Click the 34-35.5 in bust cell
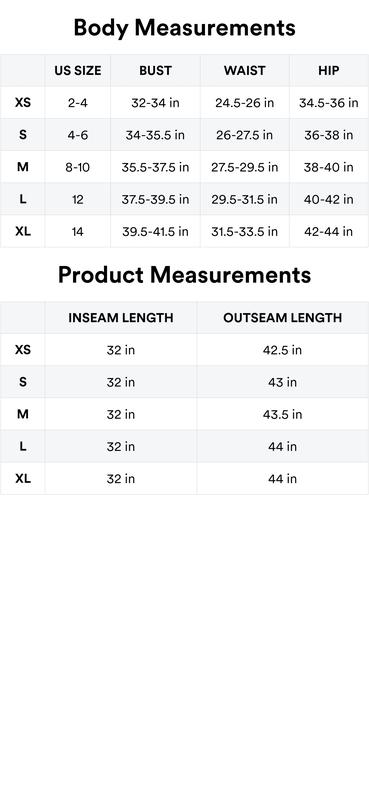The width and height of the screenshot is (369, 800). coord(155,135)
